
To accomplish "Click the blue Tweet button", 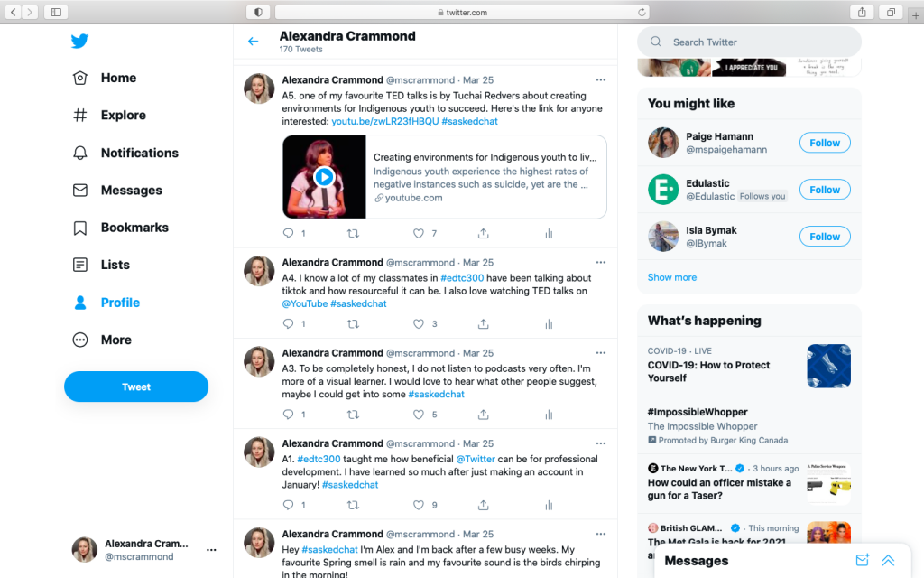I will (136, 387).
